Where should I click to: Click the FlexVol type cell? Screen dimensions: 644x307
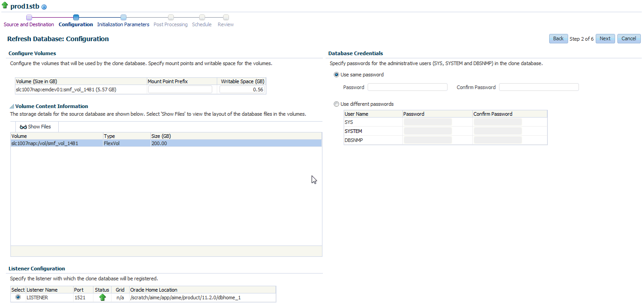tap(126, 143)
